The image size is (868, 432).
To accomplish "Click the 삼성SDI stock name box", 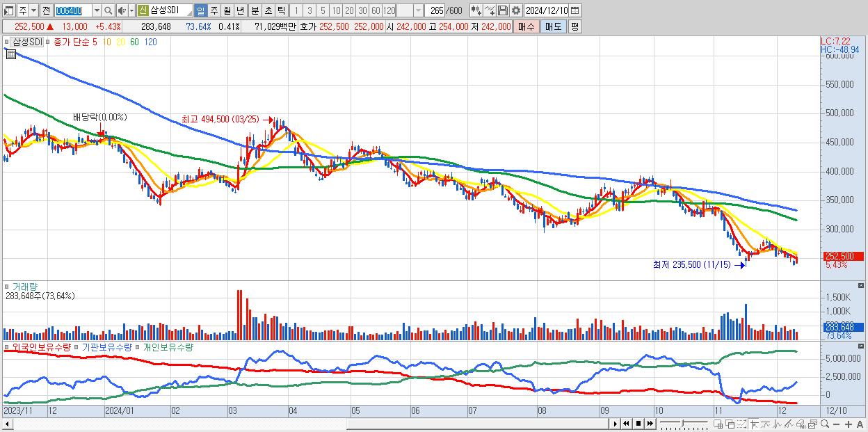I will click(x=171, y=10).
